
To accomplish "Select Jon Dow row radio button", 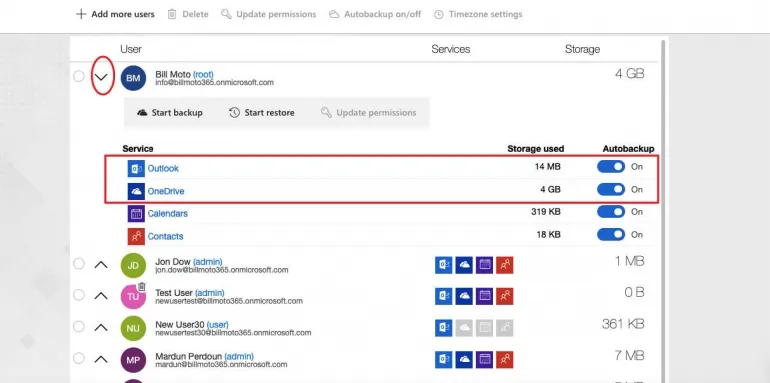I will [x=79, y=264].
